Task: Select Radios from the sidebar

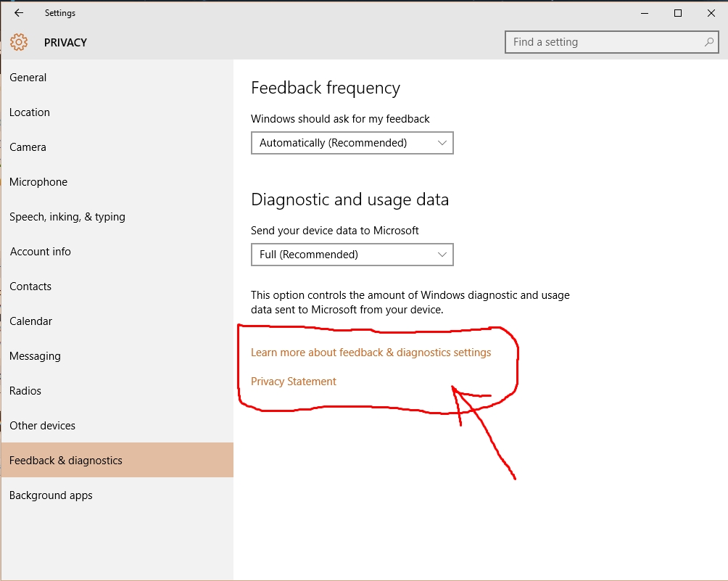Action: (x=25, y=391)
